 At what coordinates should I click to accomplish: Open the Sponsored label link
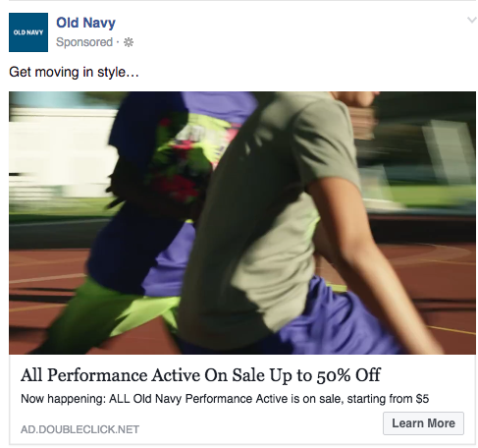click(x=84, y=42)
